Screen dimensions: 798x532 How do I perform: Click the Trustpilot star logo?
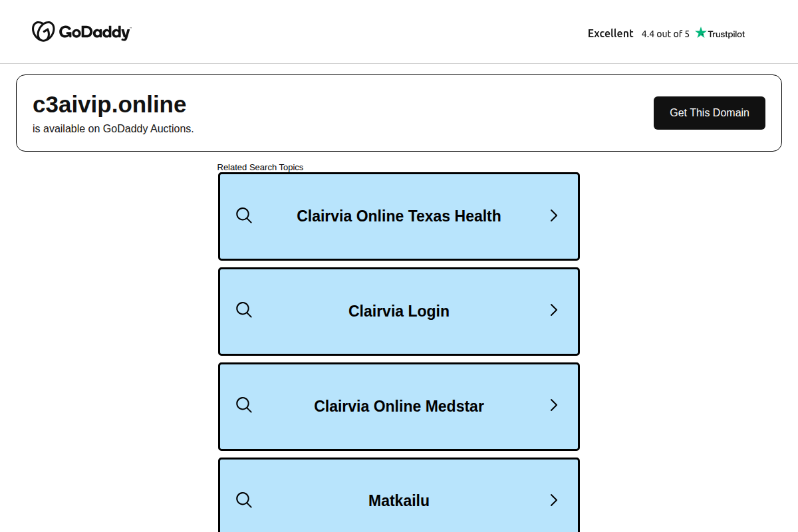pyautogui.click(x=720, y=33)
